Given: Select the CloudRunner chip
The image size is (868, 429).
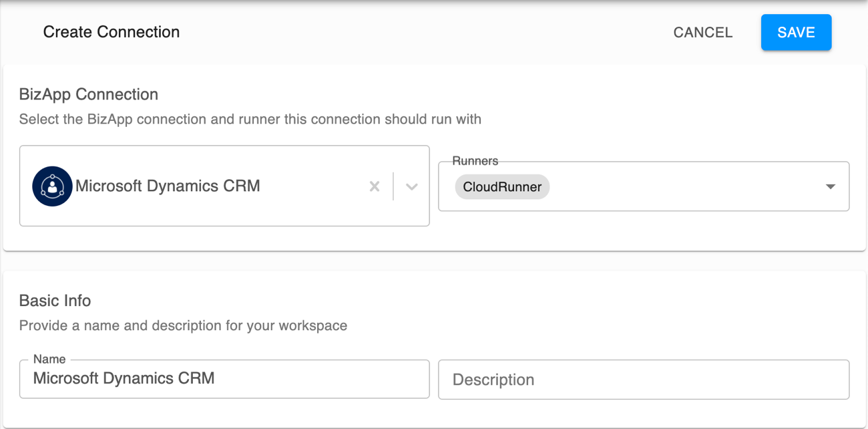Looking at the screenshot, I should 502,187.
